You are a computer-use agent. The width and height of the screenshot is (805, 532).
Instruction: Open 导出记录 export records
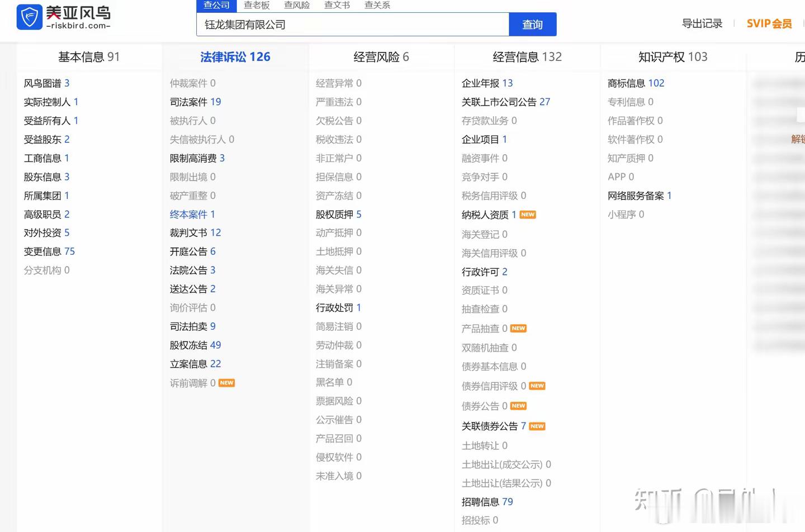[x=702, y=23]
